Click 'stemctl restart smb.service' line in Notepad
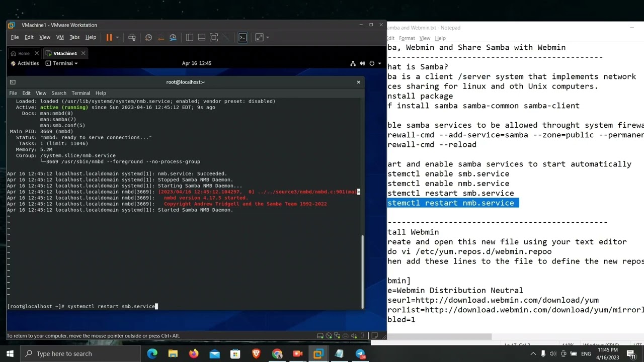 pyautogui.click(x=451, y=193)
